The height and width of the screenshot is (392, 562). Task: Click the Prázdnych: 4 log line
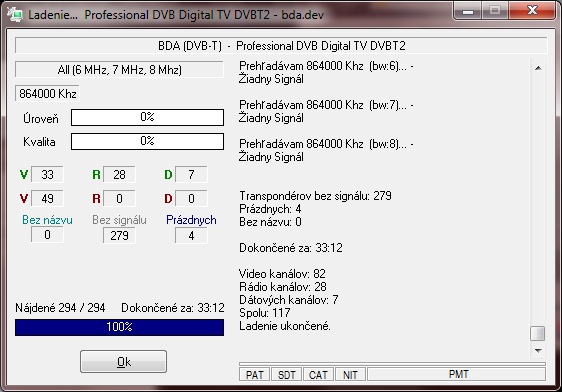(270, 209)
